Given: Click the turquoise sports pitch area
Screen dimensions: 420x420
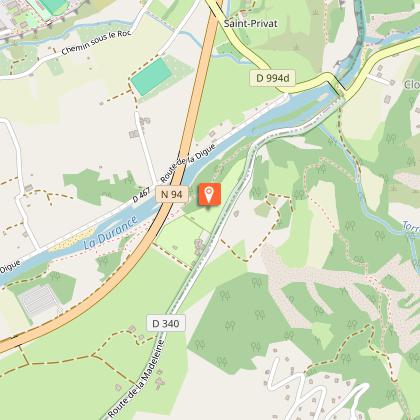Looking at the screenshot, I should 151,77.
